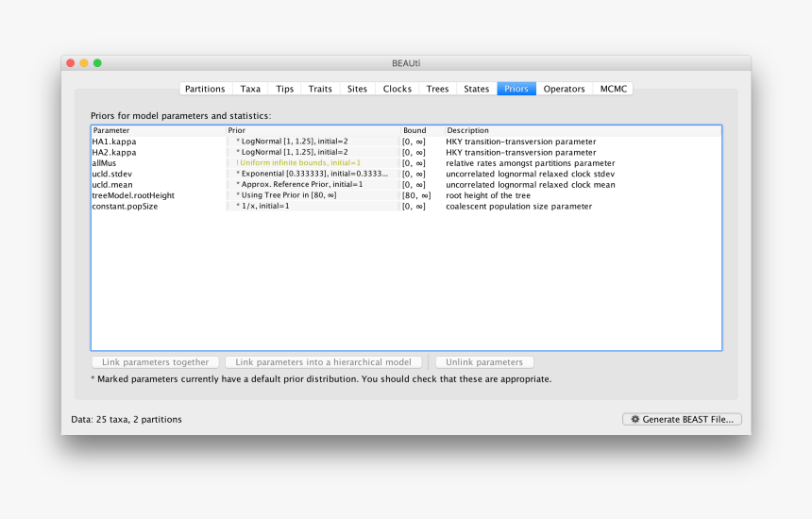Select the HA2.kappa parameter row
This screenshot has width=812, height=519.
[406, 152]
